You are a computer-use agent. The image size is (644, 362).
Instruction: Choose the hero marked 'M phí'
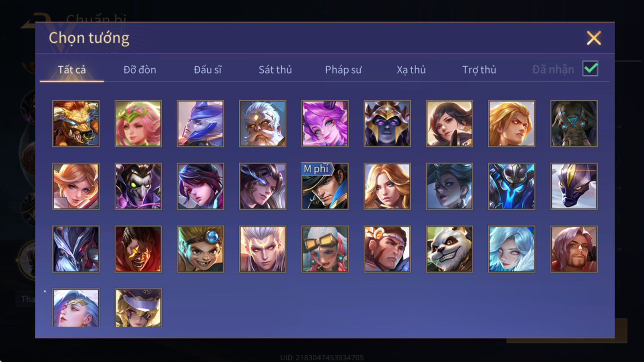(325, 186)
